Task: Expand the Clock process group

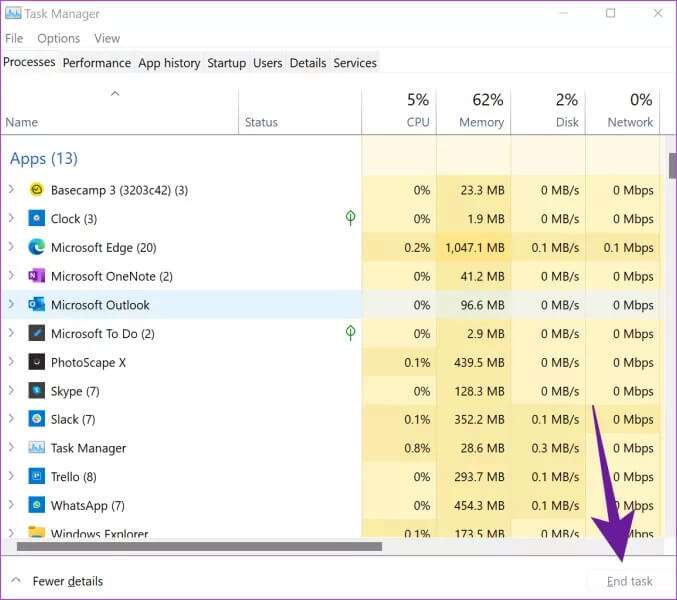Action: point(12,218)
